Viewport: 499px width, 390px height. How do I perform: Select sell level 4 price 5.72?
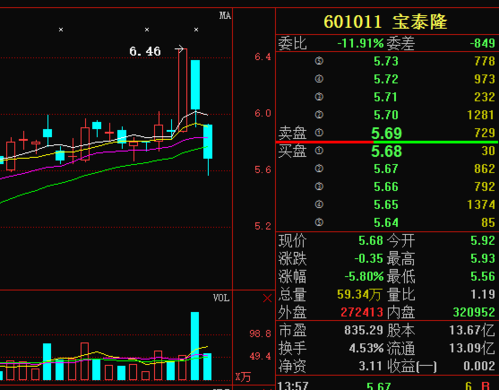[x=386, y=79]
